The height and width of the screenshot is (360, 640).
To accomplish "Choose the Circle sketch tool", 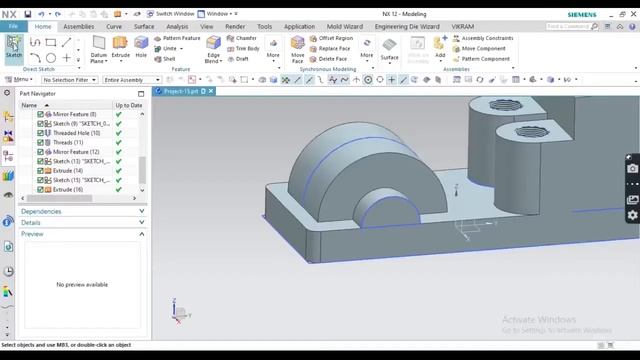I will point(51,58).
